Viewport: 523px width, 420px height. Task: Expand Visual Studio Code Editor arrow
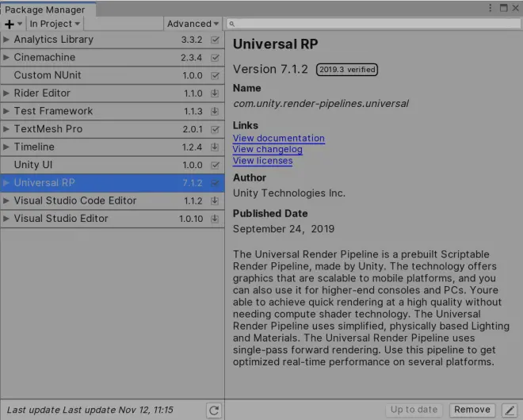tap(6, 200)
